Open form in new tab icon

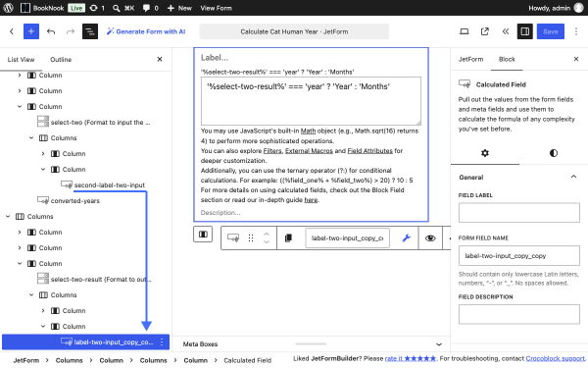coord(485,31)
